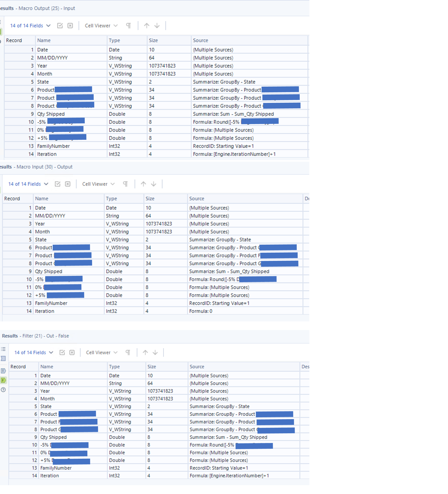
Task: Click down arrow in Filter results toolbar
Action: (155, 352)
